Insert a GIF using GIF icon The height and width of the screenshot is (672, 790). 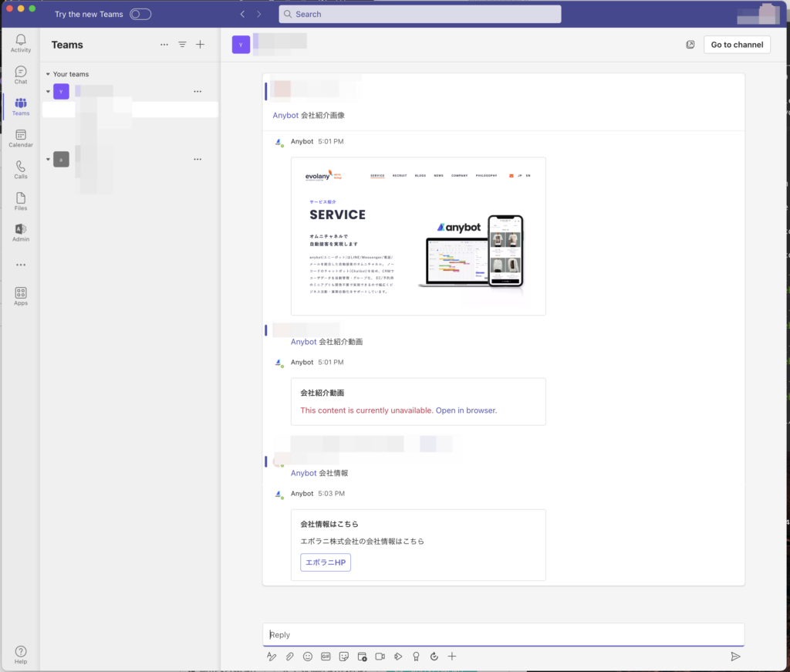pos(326,657)
